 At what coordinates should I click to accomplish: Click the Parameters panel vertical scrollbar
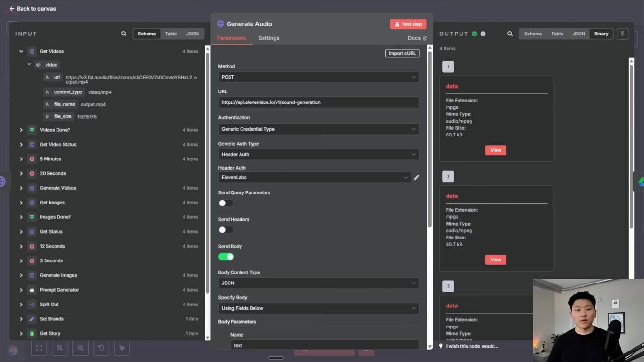(430, 139)
